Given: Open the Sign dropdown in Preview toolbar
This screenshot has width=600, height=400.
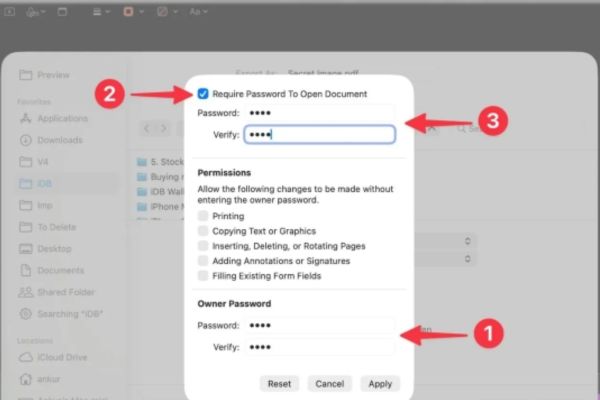Looking at the screenshot, I should tap(36, 12).
